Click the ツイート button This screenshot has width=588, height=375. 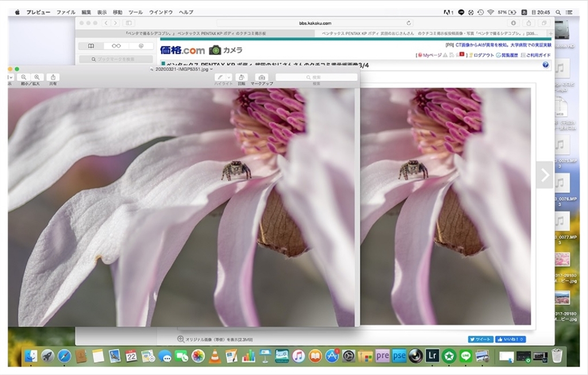(x=481, y=339)
